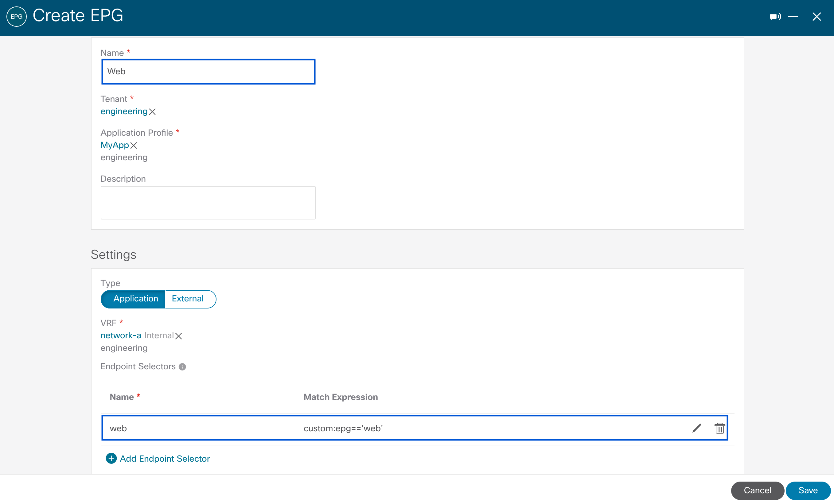Remove the engineering tenant selection
The image size is (834, 504).
(152, 112)
